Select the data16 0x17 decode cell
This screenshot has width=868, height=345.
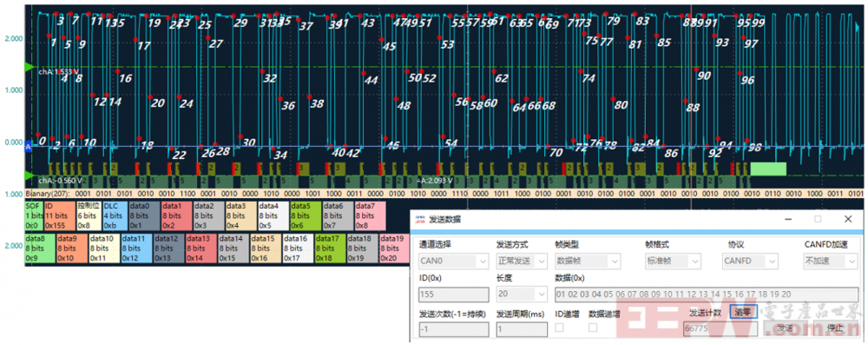pyautogui.click(x=298, y=249)
